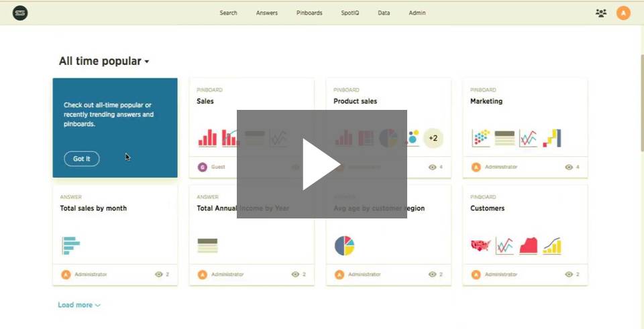Viewport: 644px width, 329px height.
Task: Open the Admin tab
Action: point(417,13)
